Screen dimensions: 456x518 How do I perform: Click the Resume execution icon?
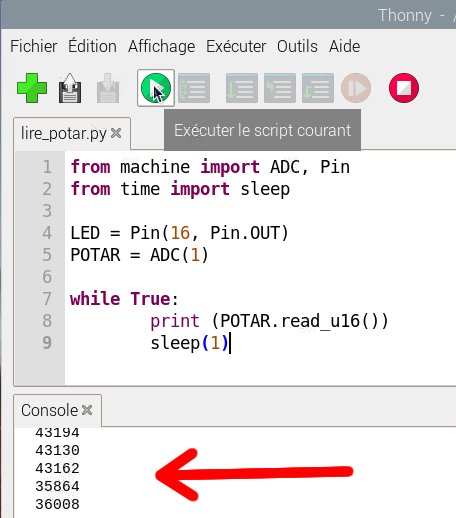tap(356, 88)
